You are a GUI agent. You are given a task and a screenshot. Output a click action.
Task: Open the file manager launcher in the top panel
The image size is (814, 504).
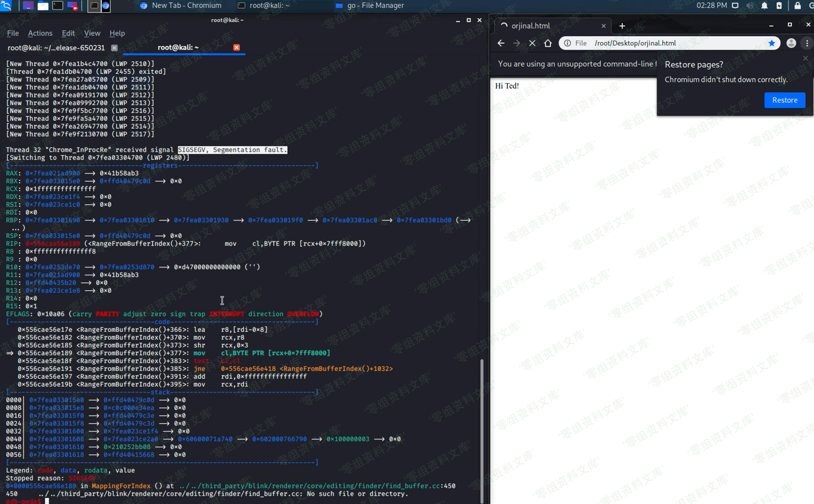(43, 6)
